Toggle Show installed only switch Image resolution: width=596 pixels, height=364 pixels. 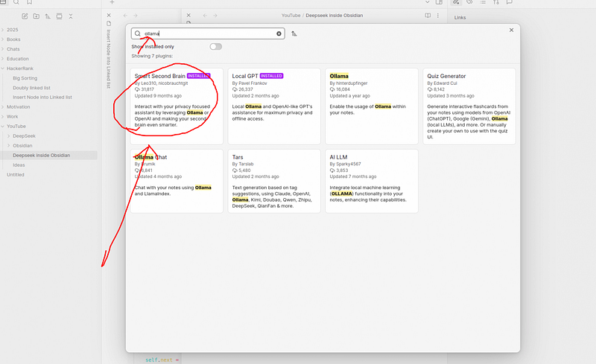[215, 47]
